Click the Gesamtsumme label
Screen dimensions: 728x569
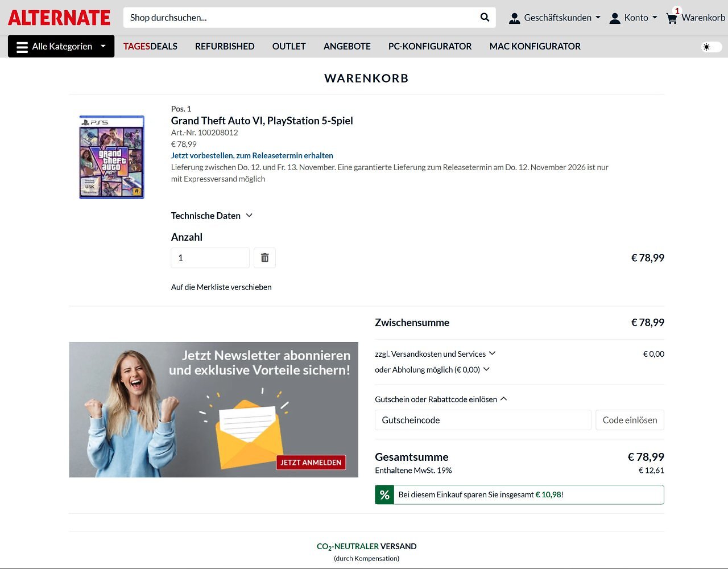coord(412,457)
